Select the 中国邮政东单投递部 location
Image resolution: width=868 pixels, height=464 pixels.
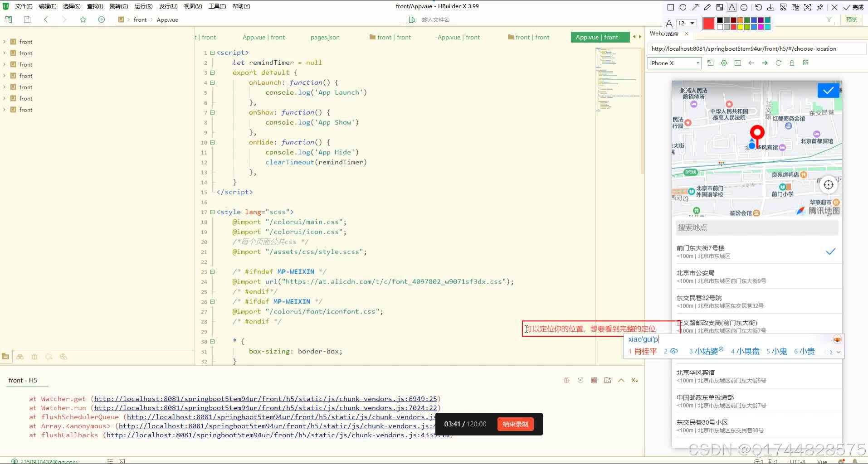click(x=756, y=401)
